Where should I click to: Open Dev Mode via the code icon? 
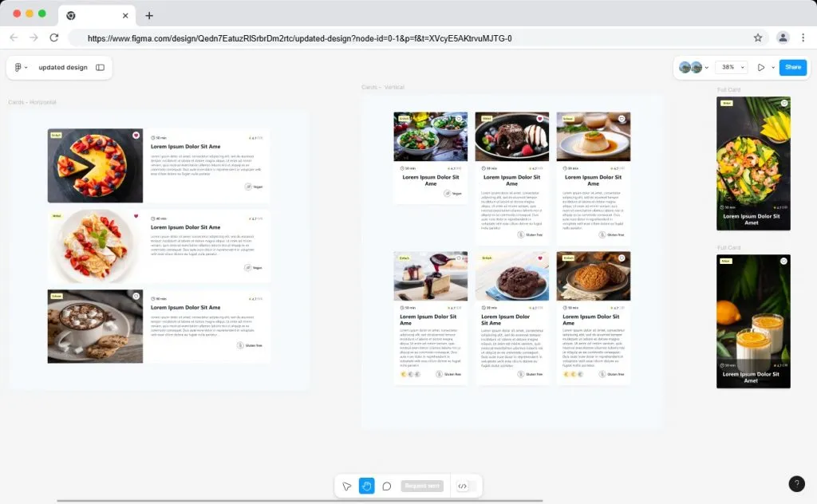(462, 486)
